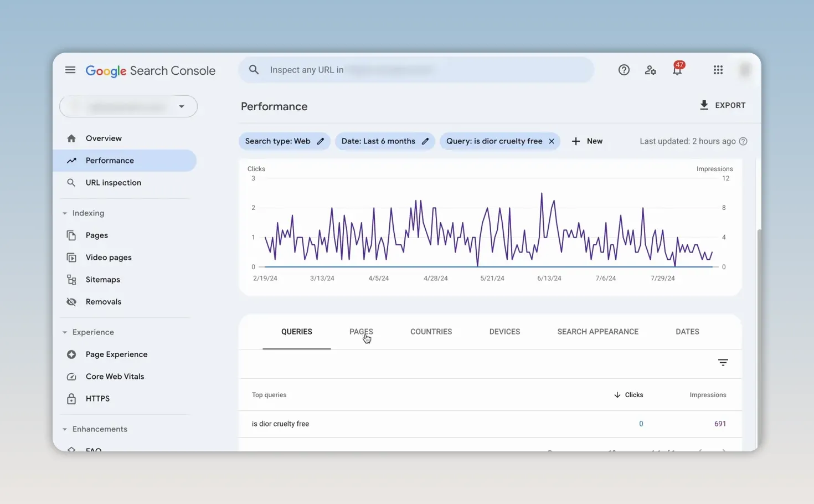Switch to the Search Appearance tab
Image resolution: width=814 pixels, height=504 pixels.
tap(598, 332)
